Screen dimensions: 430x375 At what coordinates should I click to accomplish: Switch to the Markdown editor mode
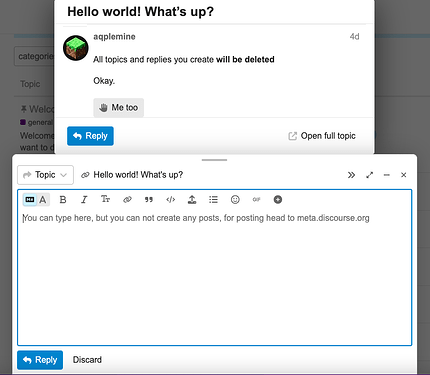pos(30,200)
